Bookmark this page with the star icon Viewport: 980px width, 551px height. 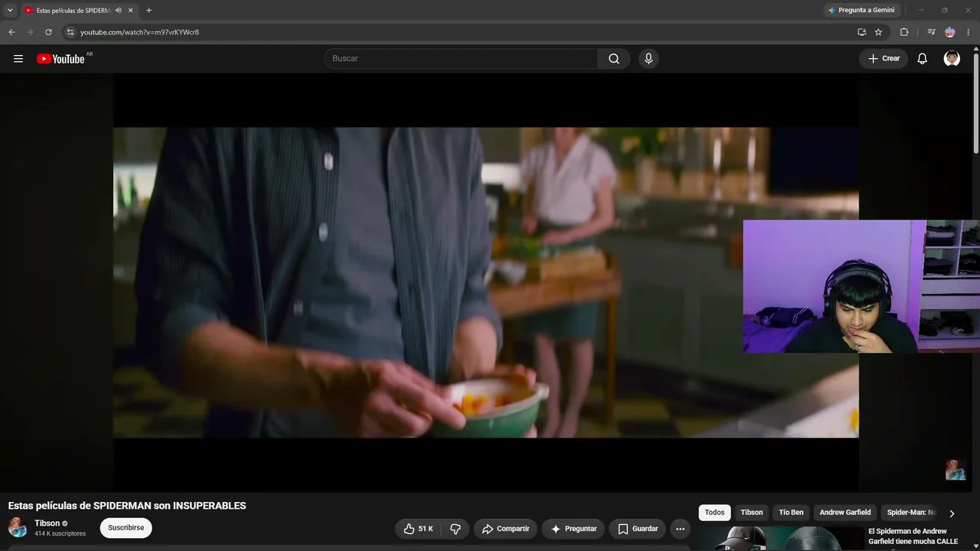pyautogui.click(x=878, y=32)
